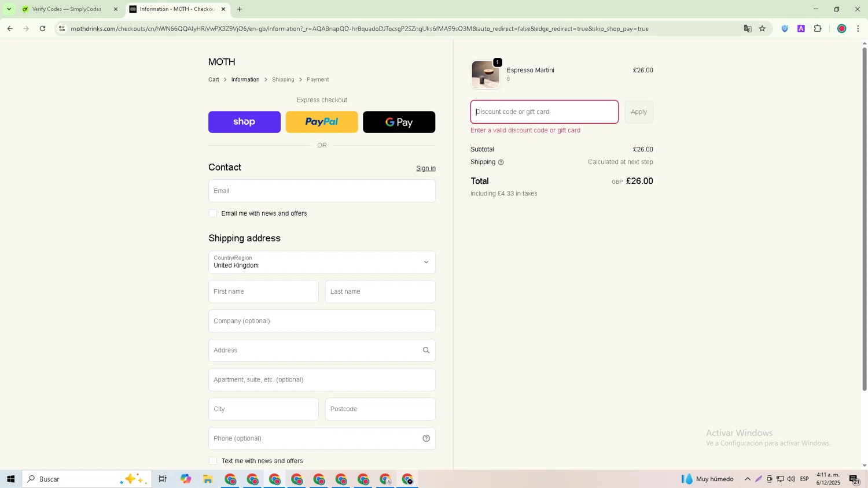Open the Extensions puzzle menu

(818, 28)
